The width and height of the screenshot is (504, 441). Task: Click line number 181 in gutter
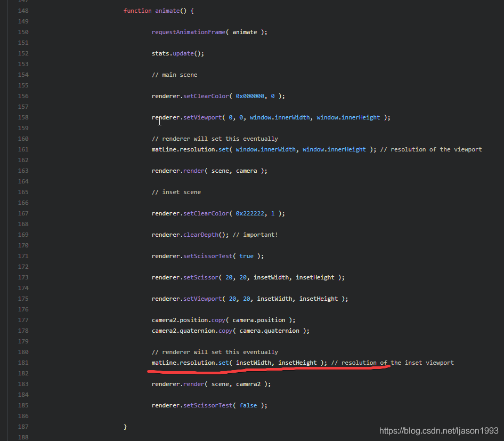coord(23,363)
